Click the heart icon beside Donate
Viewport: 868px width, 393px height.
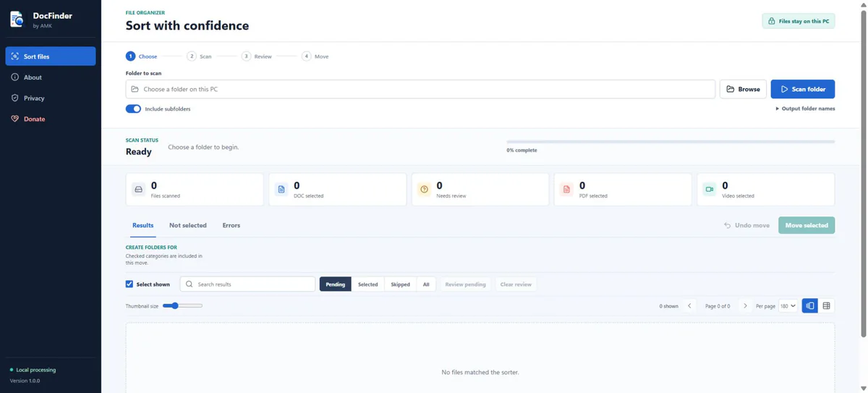[x=14, y=119]
